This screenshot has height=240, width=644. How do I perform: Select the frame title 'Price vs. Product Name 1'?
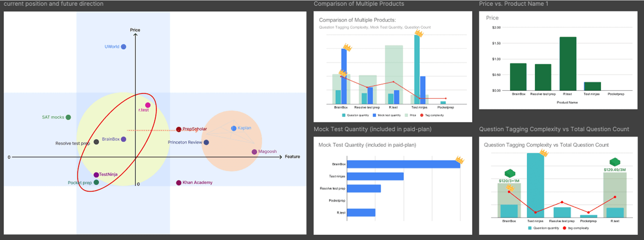[513, 4]
